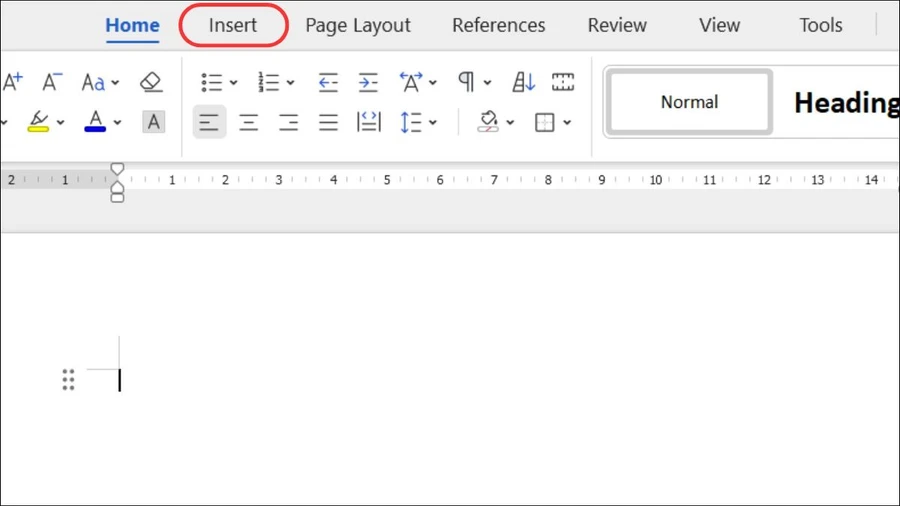Click the paragraph shading bucket icon
The image size is (900, 506).
[488, 122]
